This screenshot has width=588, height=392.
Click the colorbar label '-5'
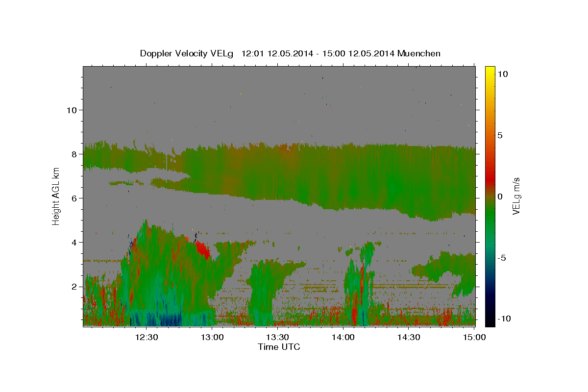click(502, 258)
